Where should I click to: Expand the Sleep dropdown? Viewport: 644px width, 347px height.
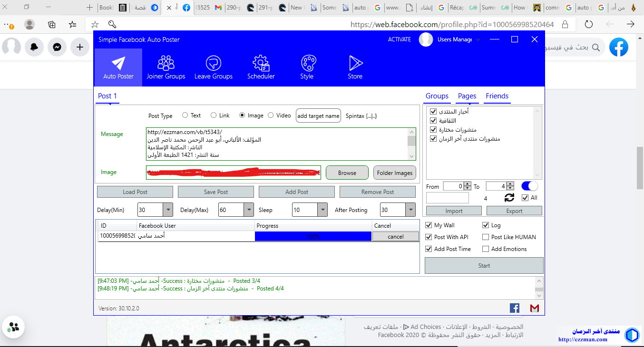(x=322, y=210)
